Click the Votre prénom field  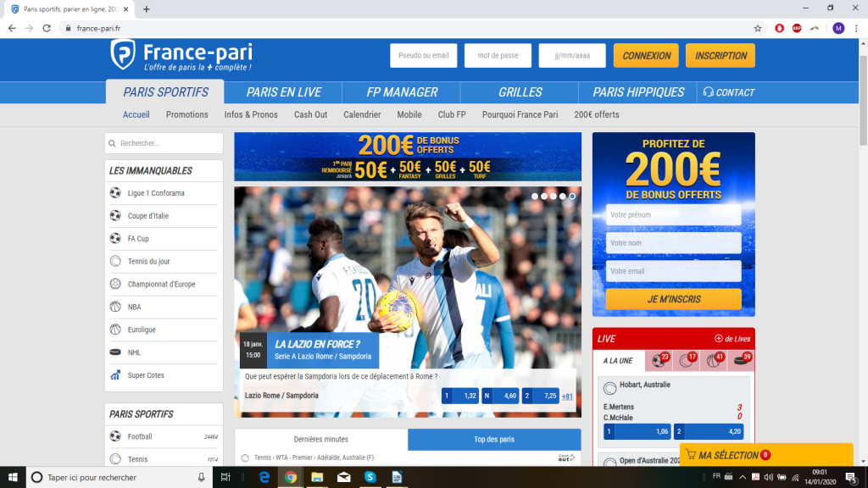point(674,214)
